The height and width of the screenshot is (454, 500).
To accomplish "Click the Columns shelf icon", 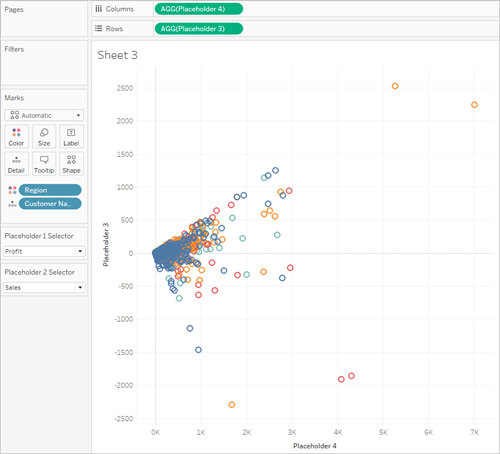I will (99, 9).
